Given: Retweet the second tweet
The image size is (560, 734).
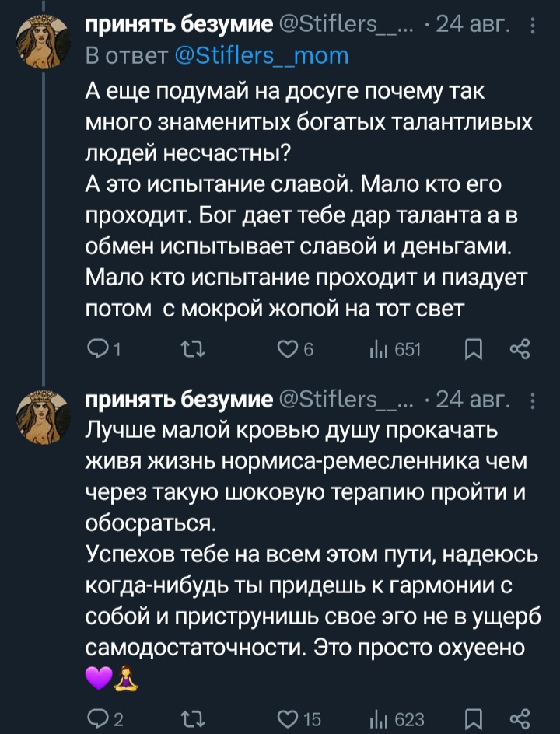Looking at the screenshot, I should (x=191, y=715).
